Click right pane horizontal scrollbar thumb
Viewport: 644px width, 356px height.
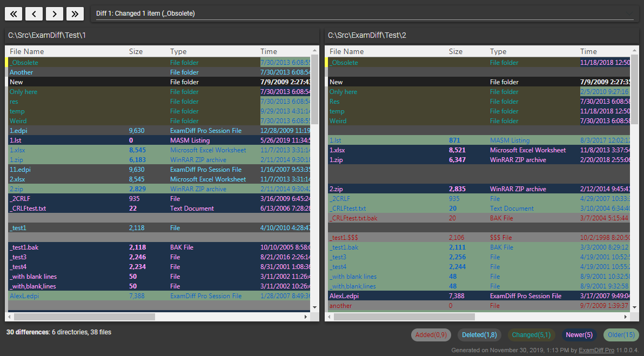coord(404,317)
